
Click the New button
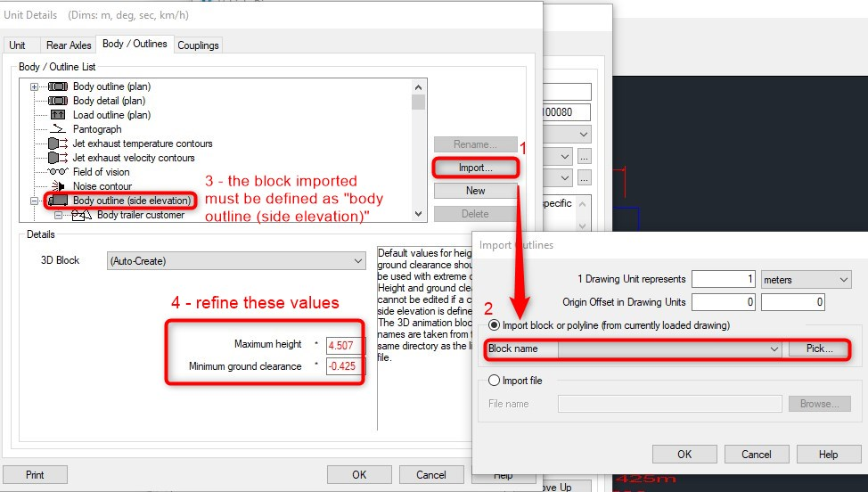point(476,191)
